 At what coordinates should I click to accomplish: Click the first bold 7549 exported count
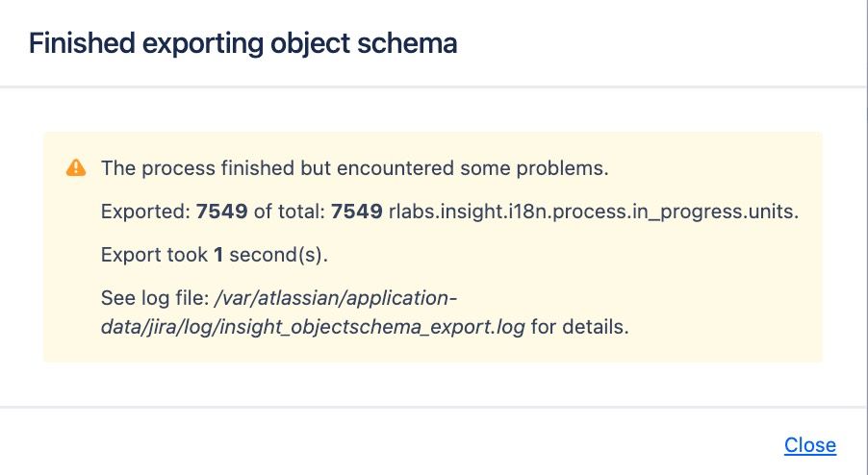coord(221,212)
